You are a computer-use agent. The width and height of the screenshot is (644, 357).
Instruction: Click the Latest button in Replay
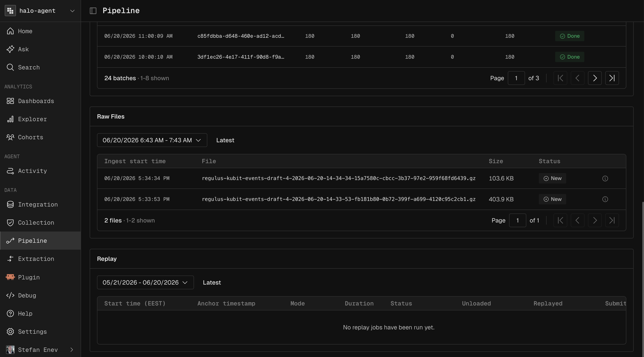pyautogui.click(x=212, y=282)
